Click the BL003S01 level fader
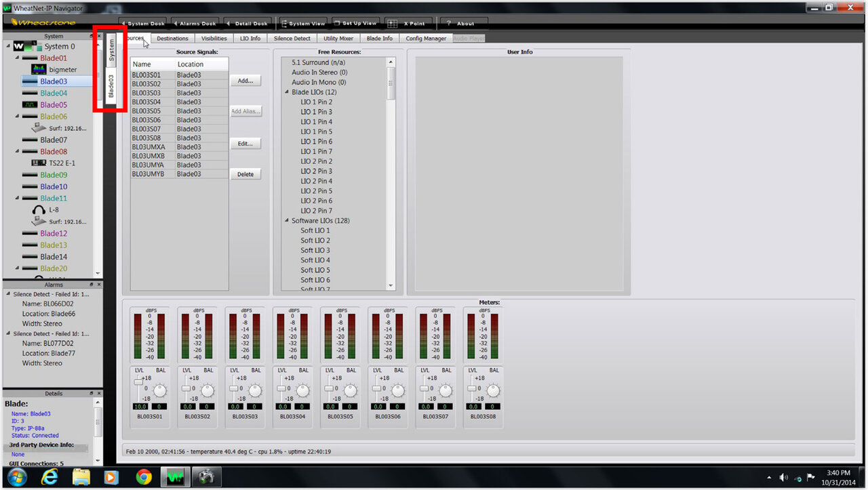 click(x=138, y=382)
